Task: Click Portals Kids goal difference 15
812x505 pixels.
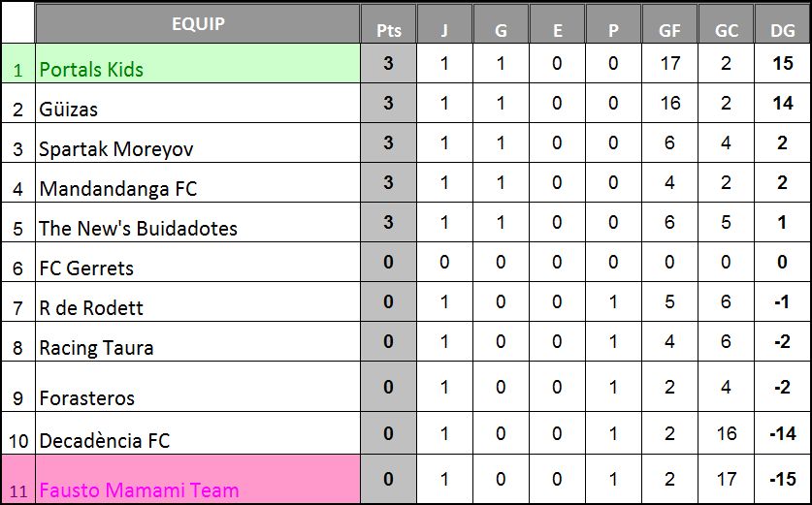Action: [783, 64]
